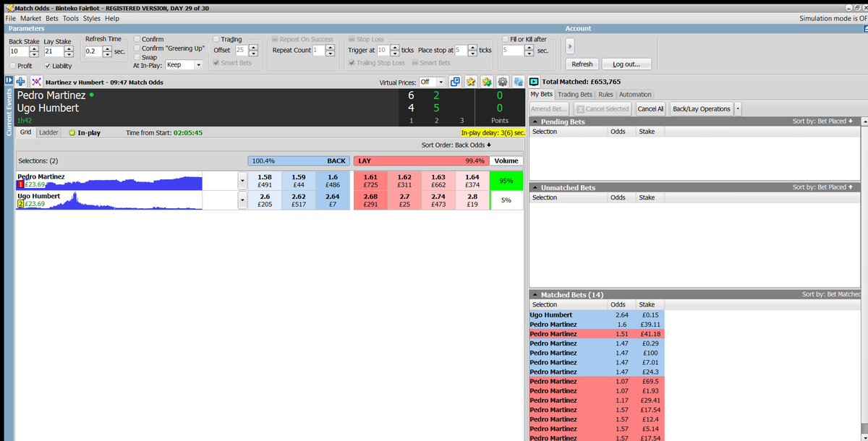Click the red LAY header button
Screen dimensions: 868x441
tap(420, 160)
